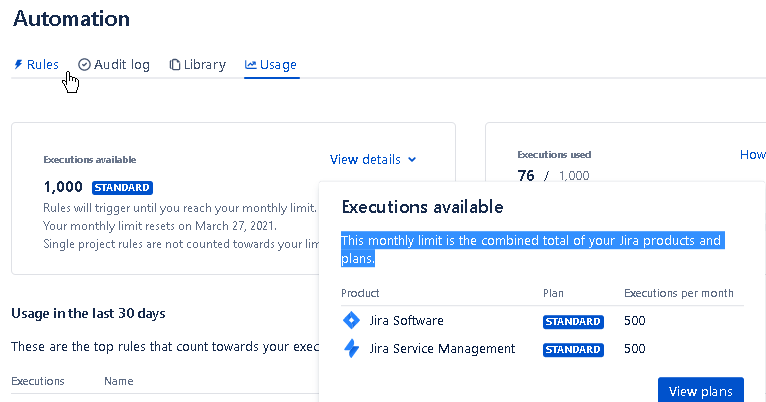Click the 1,000 executions available number
The width and height of the screenshot is (766, 402).
63,187
